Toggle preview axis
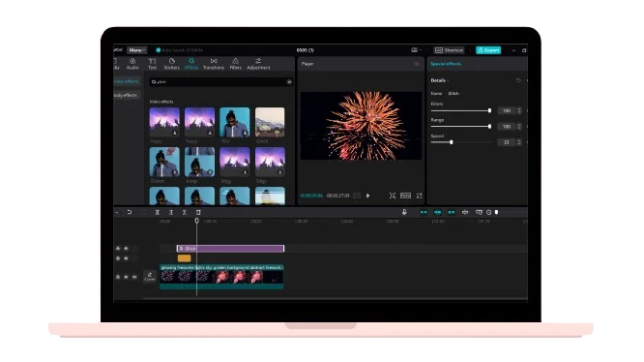 point(465,212)
